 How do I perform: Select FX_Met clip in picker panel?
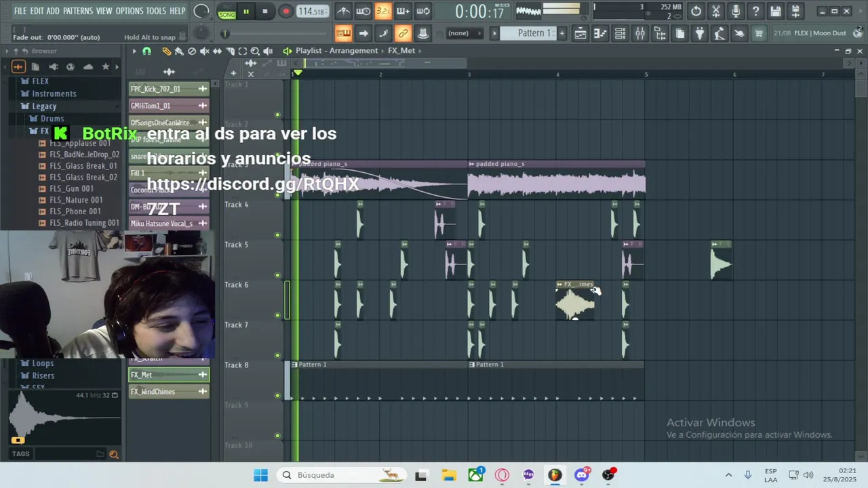[x=169, y=375]
